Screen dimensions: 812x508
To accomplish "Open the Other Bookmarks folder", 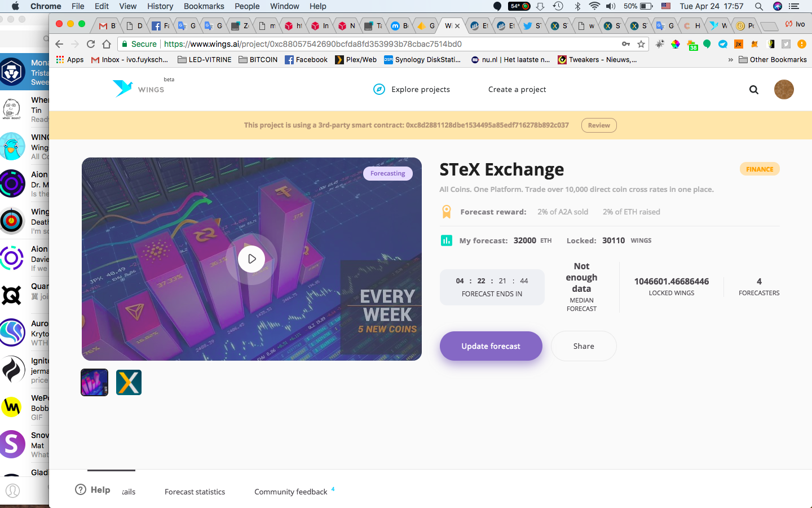I will click(773, 60).
